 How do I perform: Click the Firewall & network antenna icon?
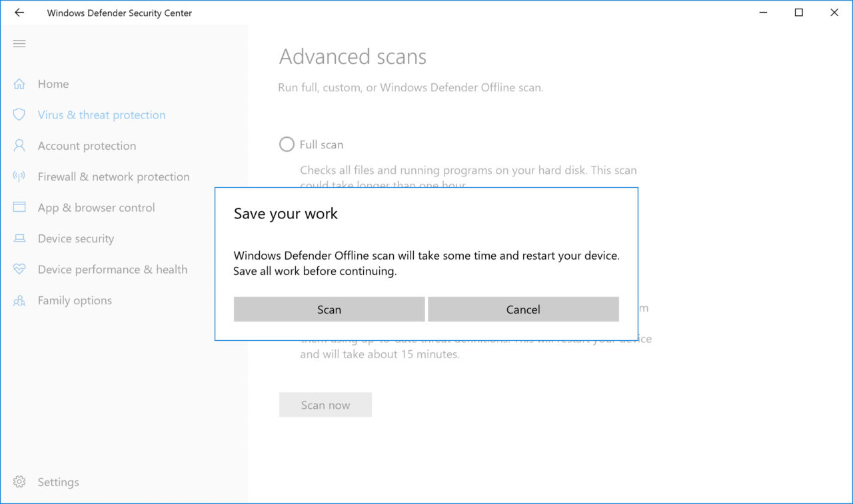point(19,176)
